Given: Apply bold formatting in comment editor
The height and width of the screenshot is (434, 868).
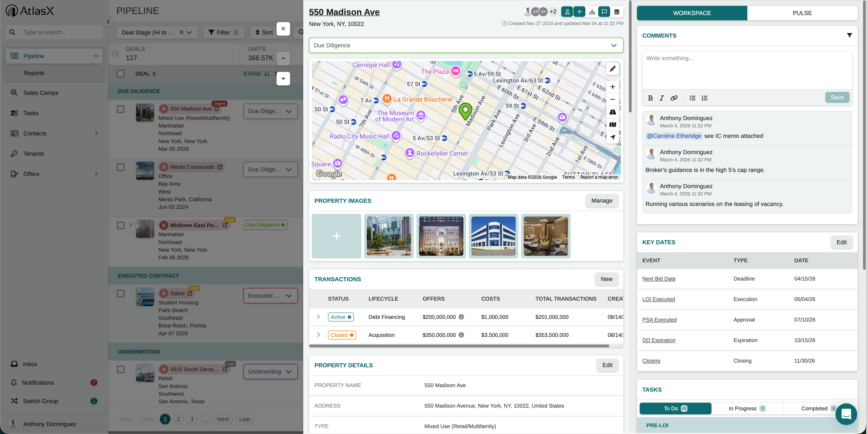Looking at the screenshot, I should (x=650, y=98).
